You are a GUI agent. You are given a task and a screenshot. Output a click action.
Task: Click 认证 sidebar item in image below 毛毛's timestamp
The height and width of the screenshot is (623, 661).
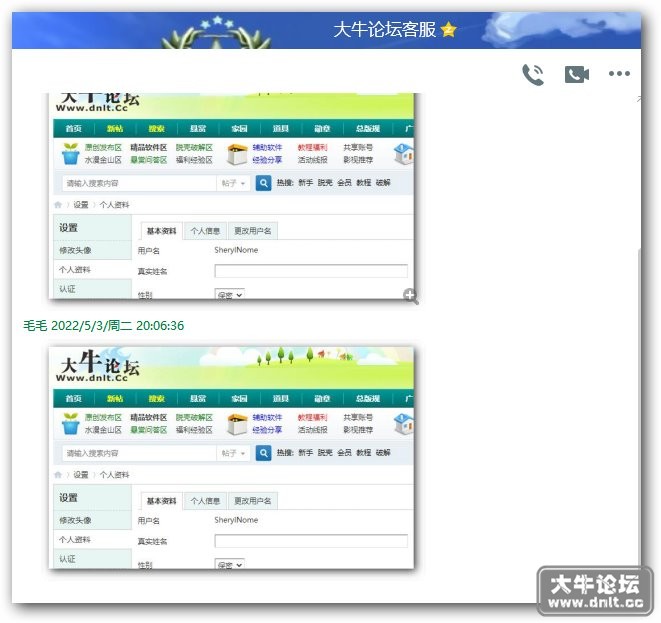93,559
